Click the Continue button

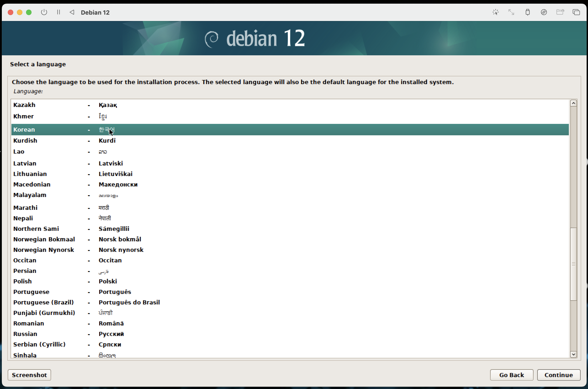pyautogui.click(x=559, y=375)
